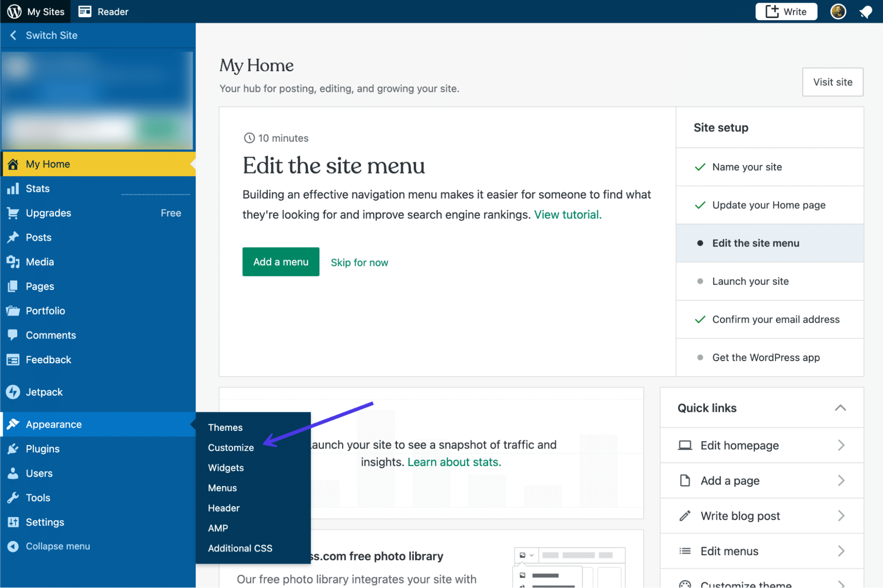The height and width of the screenshot is (588, 883).
Task: Select Customize from Appearance submenu
Action: coord(231,448)
